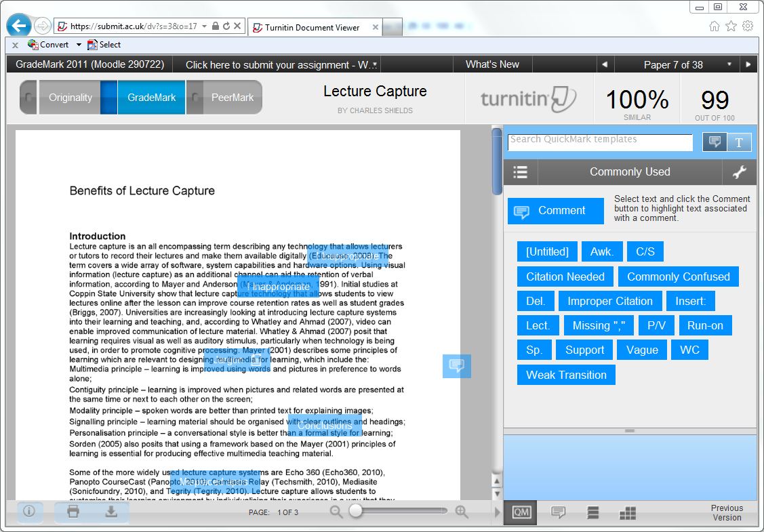Show the rubric grid icon

tap(628, 513)
